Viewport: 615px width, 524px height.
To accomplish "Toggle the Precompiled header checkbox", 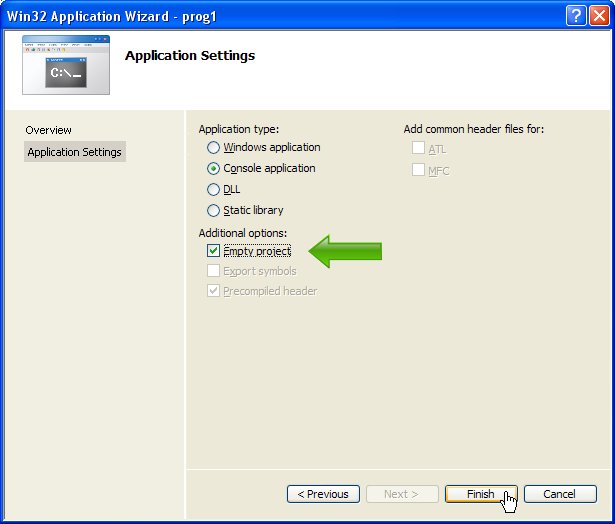I will tap(214, 291).
